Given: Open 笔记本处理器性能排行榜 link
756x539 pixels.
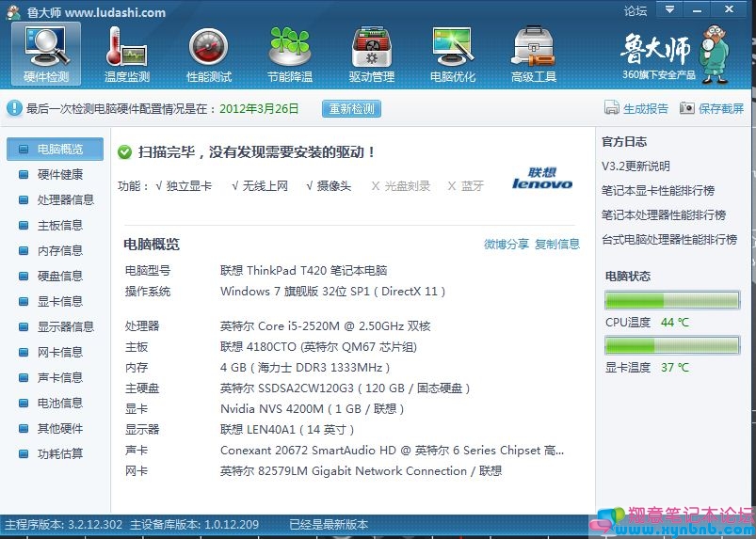Looking at the screenshot, I should click(x=664, y=215).
